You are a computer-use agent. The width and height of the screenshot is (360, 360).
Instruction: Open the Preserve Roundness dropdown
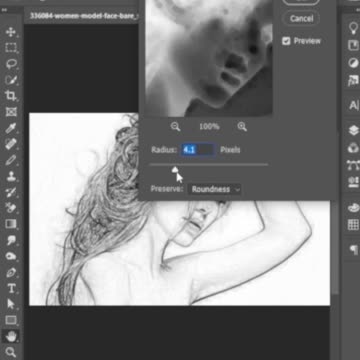click(215, 189)
